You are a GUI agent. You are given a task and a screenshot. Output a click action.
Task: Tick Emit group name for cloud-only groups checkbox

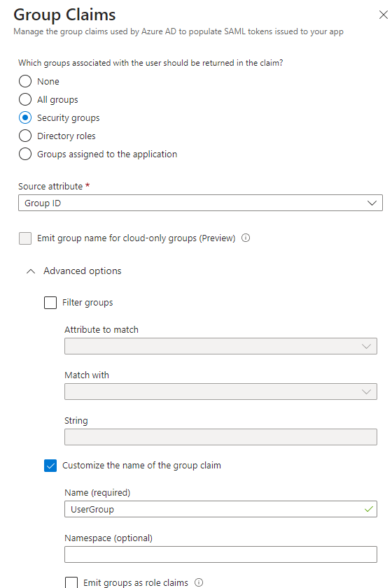coord(25,238)
